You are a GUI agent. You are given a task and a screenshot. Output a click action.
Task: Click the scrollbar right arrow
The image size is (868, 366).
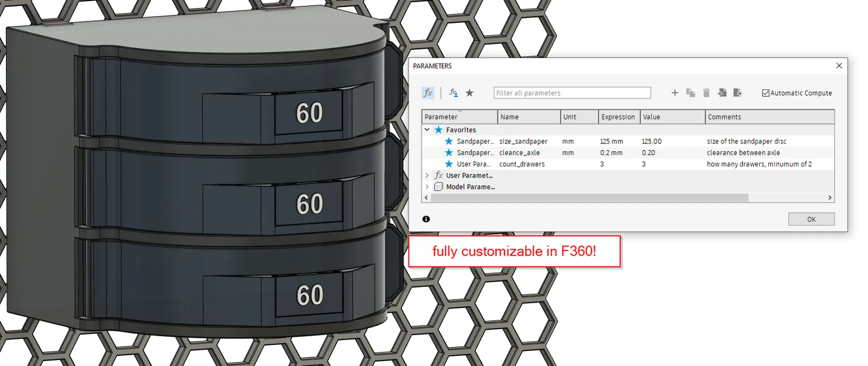coord(830,198)
